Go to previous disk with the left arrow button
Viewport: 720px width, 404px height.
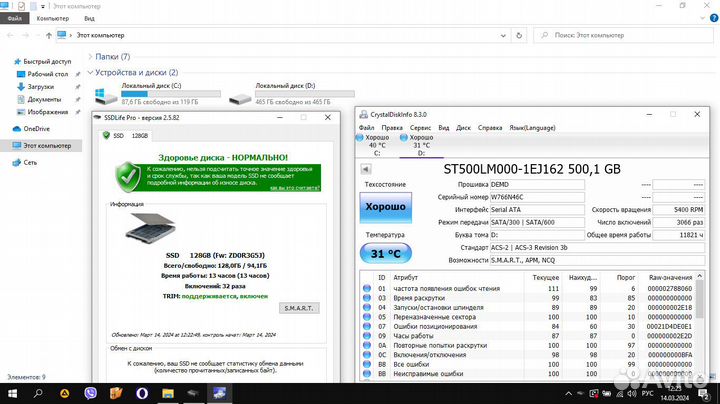click(x=366, y=169)
